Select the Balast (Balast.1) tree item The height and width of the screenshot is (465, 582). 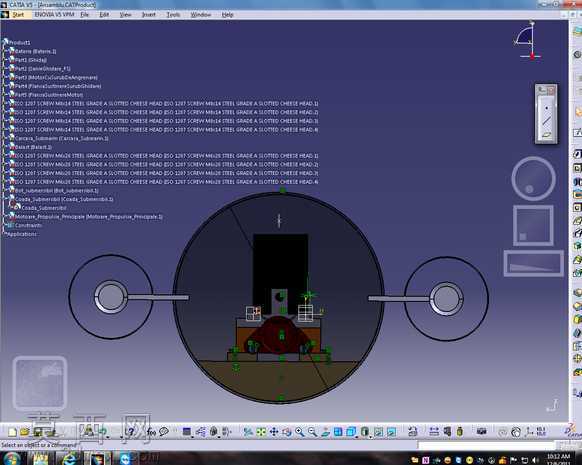pyautogui.click(x=33, y=147)
